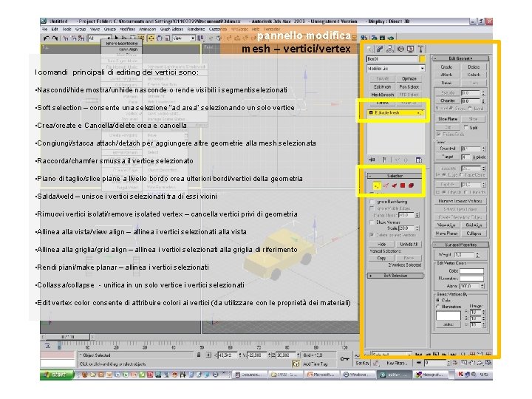Collapse the Surface Properties rollout
The width and height of the screenshot is (532, 399).
tap(460, 245)
